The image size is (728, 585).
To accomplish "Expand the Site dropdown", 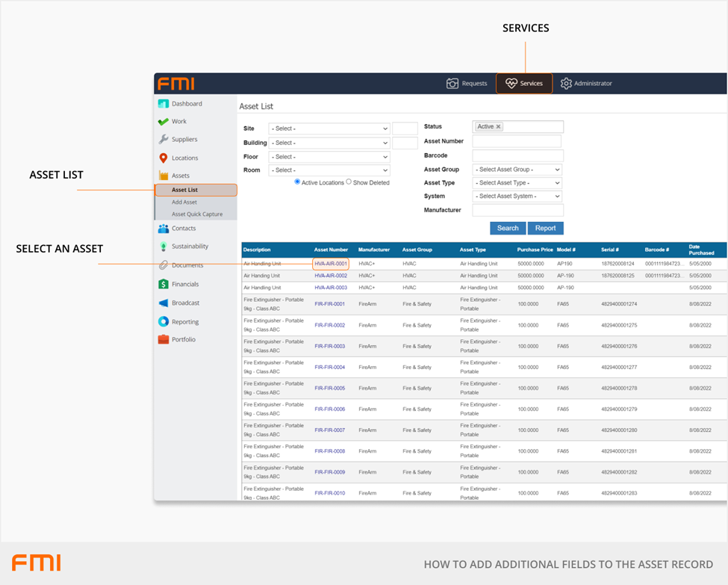I will tap(329, 129).
